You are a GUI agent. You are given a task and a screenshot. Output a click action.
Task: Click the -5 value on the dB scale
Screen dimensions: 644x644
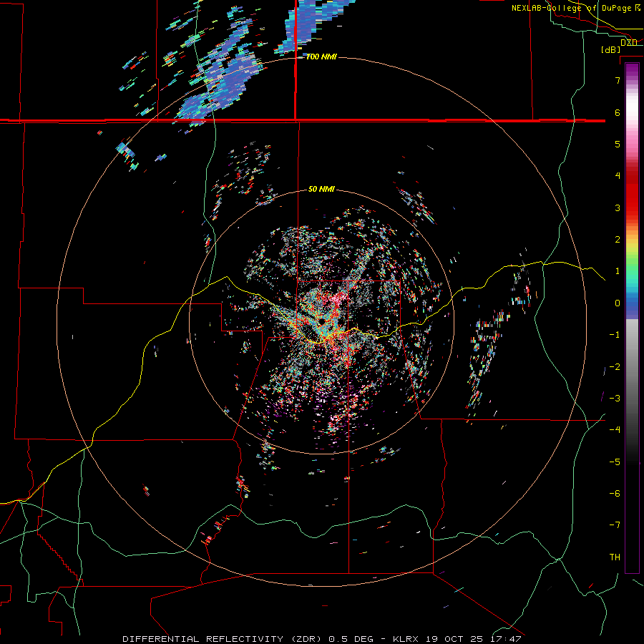click(615, 462)
